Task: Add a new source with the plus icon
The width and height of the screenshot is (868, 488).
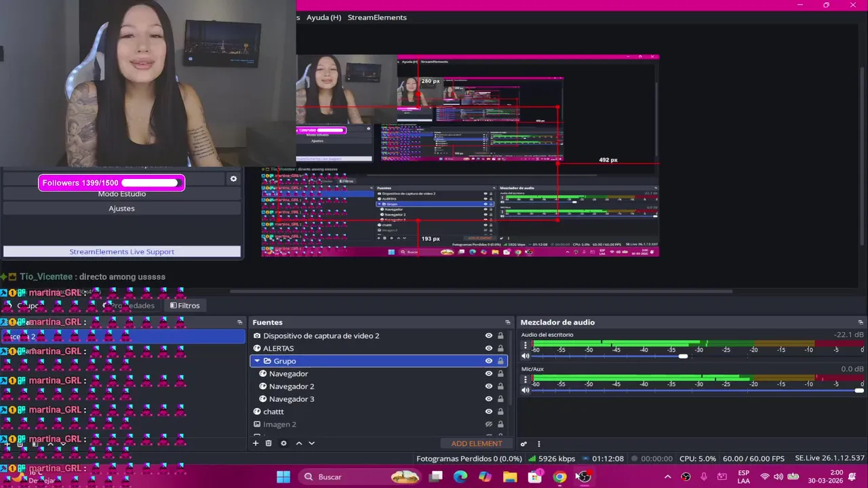Action: 256,443
